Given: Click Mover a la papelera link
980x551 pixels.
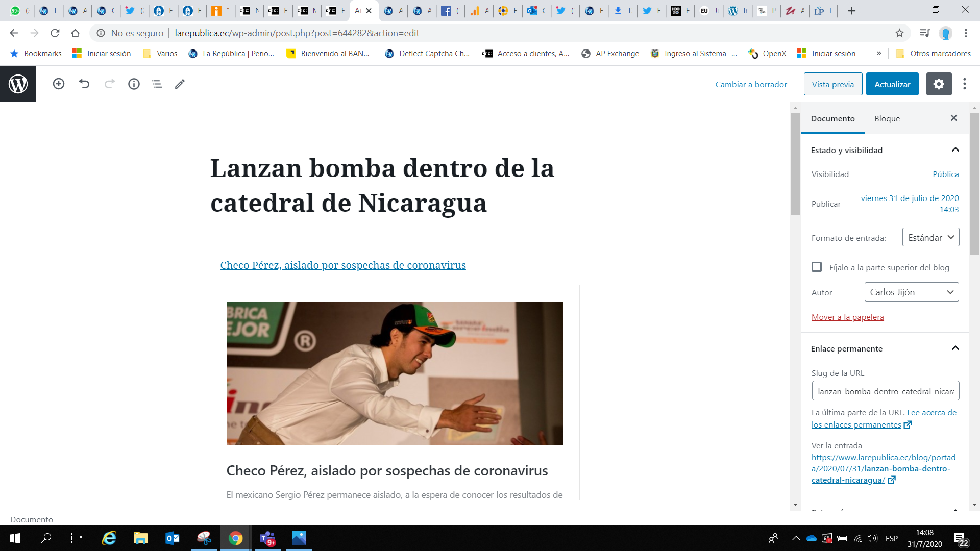Looking at the screenshot, I should pos(847,317).
